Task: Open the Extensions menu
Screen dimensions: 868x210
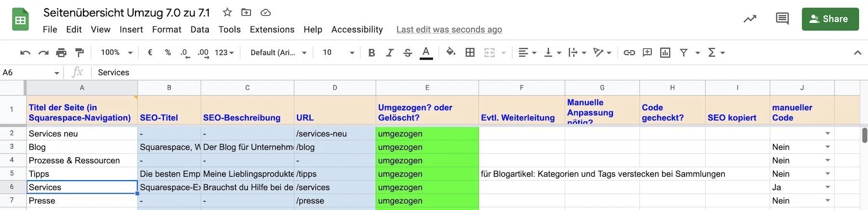Action: click(272, 29)
